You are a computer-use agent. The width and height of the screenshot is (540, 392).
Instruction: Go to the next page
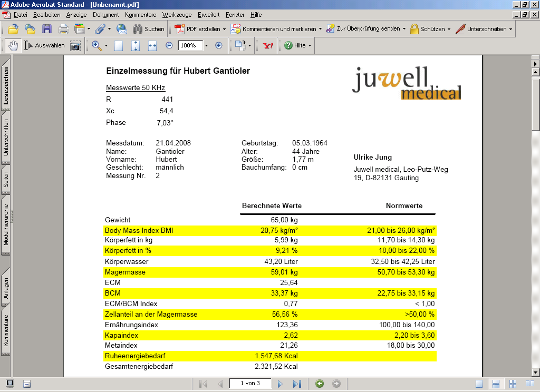tap(280, 384)
